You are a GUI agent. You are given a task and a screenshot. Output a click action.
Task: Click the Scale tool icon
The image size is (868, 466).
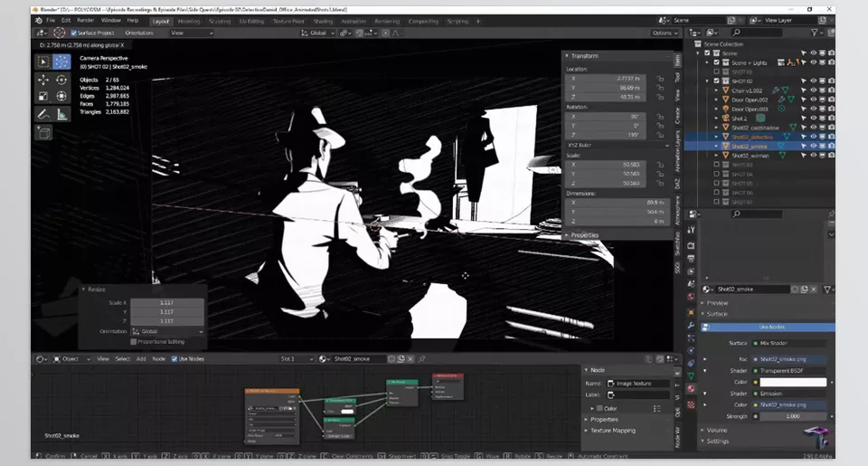(42, 97)
